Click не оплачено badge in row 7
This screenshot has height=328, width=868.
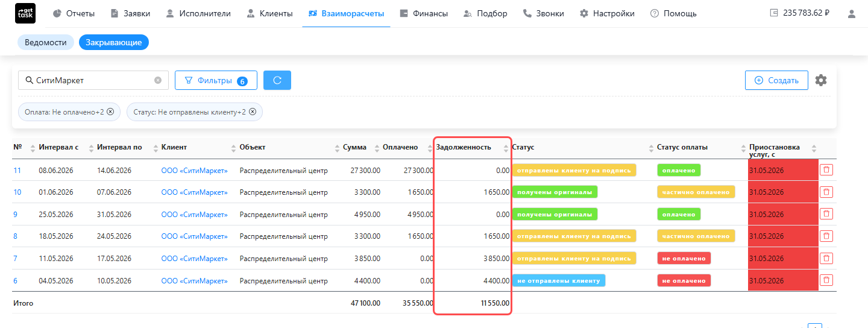(684, 258)
